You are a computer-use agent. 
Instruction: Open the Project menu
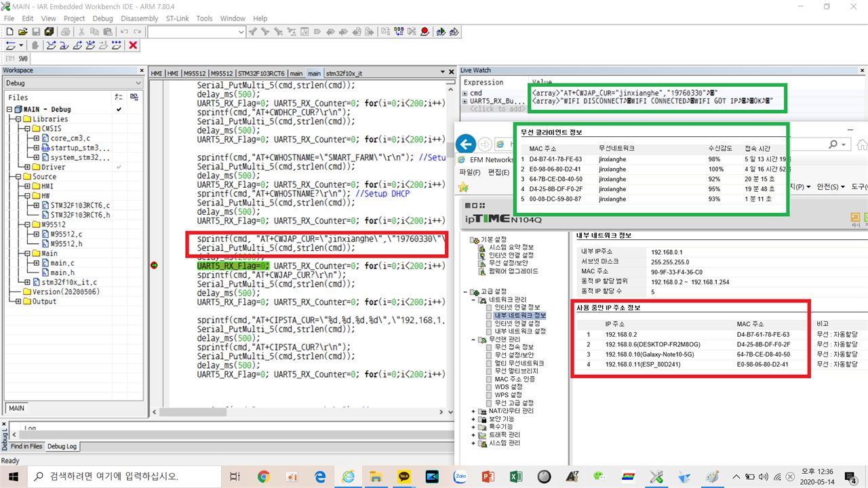[x=75, y=18]
